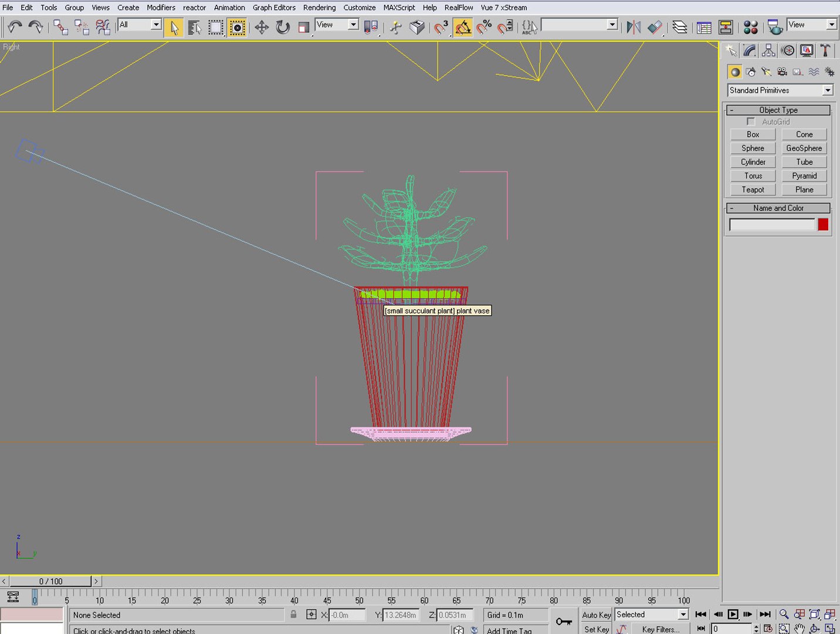Open the Create command panel tab

pyautogui.click(x=731, y=50)
